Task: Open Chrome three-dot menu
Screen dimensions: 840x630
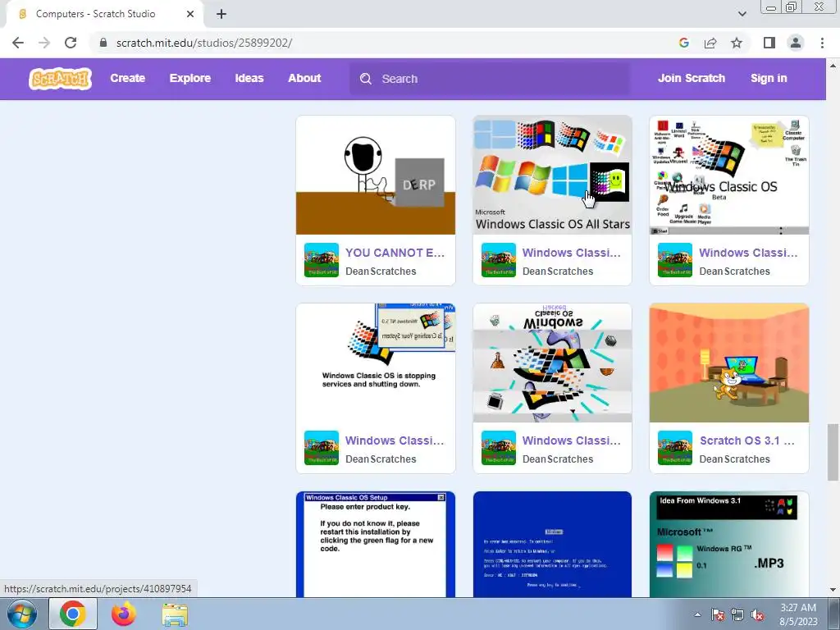Action: [822, 43]
